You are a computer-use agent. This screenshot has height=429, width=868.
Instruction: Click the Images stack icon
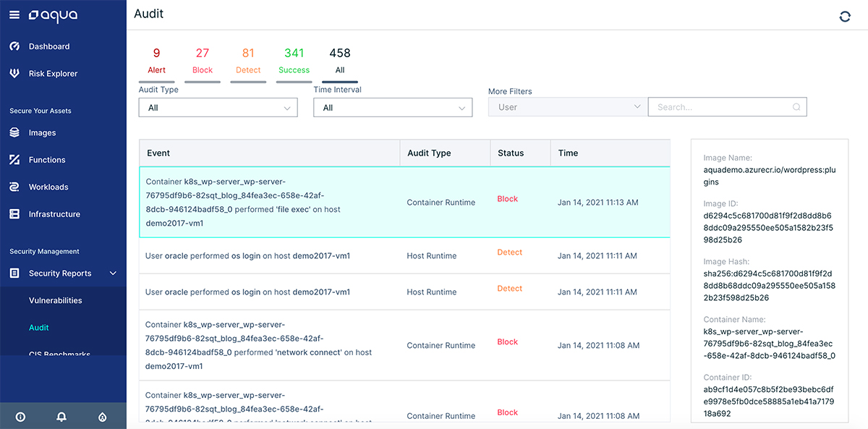14,132
